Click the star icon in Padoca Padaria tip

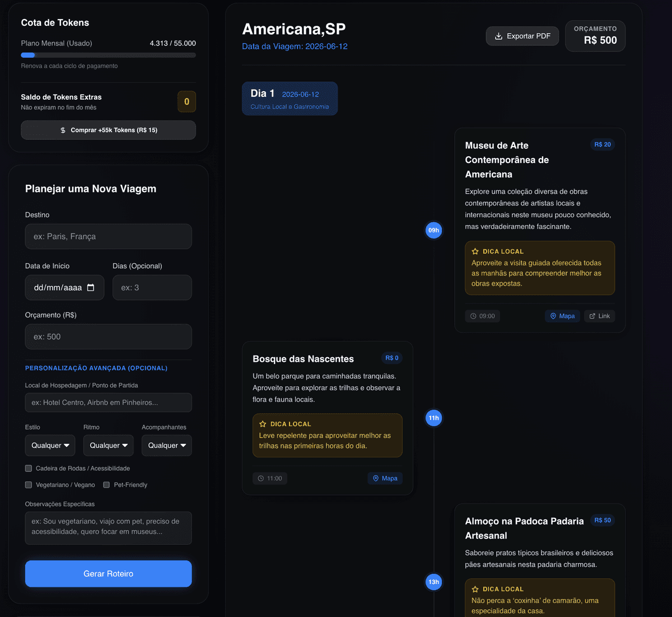[475, 589]
